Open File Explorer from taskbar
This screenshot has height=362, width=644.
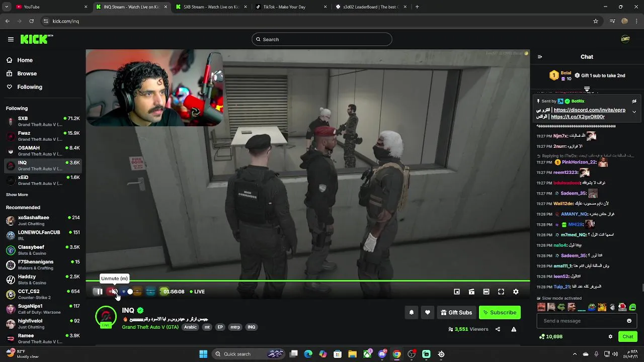(x=352, y=354)
